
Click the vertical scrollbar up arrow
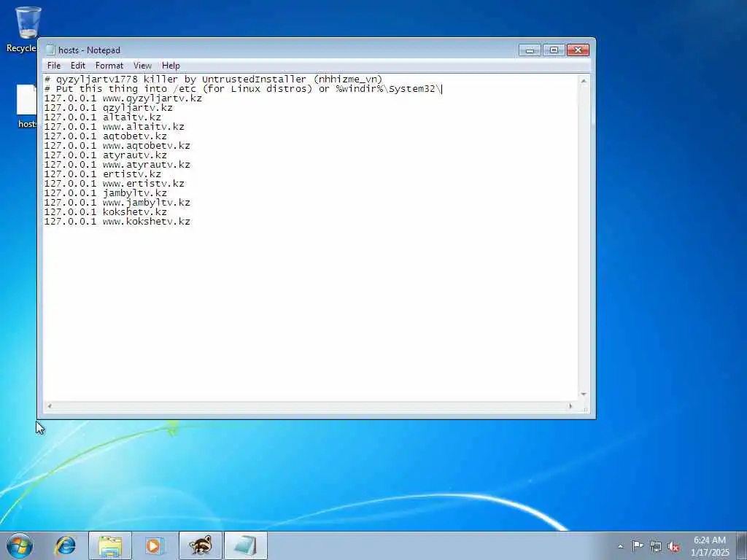584,81
